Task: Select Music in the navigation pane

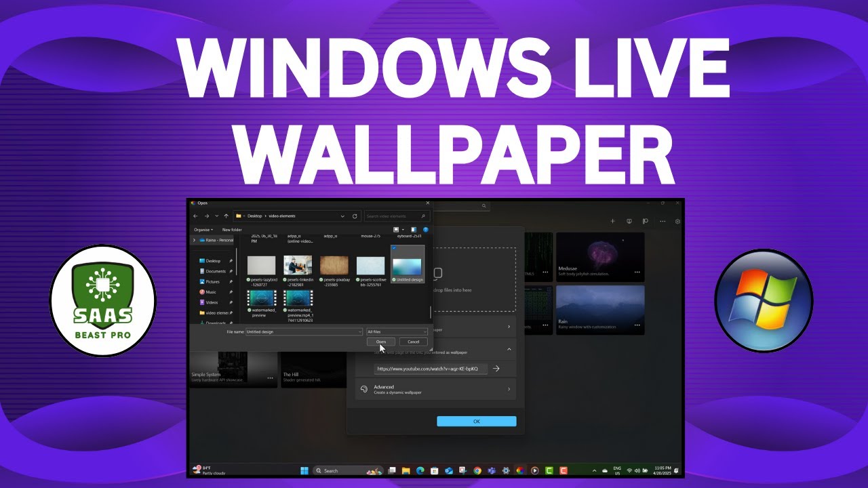Action: (x=211, y=292)
